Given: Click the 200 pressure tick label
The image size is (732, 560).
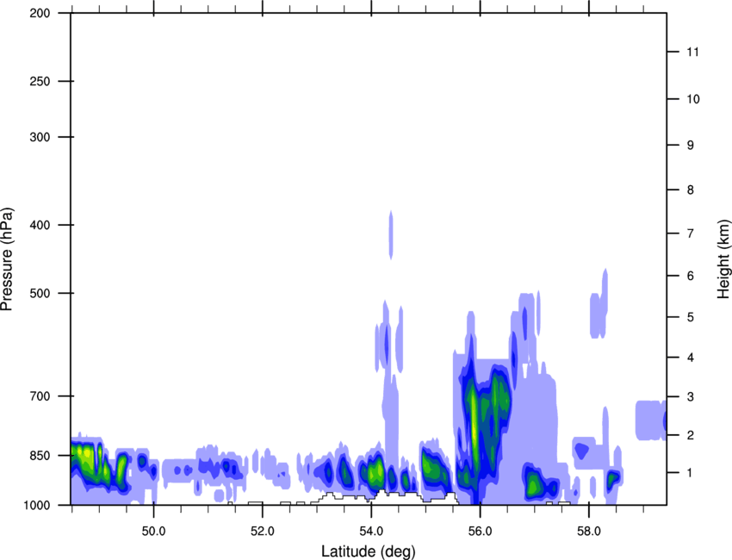Looking at the screenshot, I should [x=40, y=13].
